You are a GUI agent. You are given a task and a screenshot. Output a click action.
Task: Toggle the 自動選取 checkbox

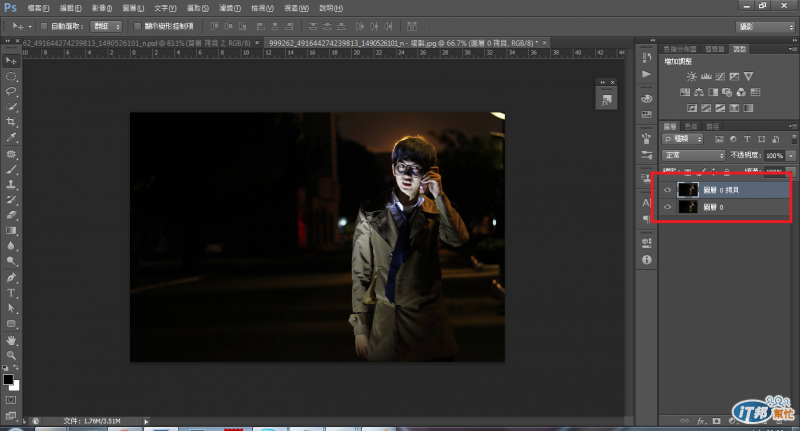[x=44, y=26]
